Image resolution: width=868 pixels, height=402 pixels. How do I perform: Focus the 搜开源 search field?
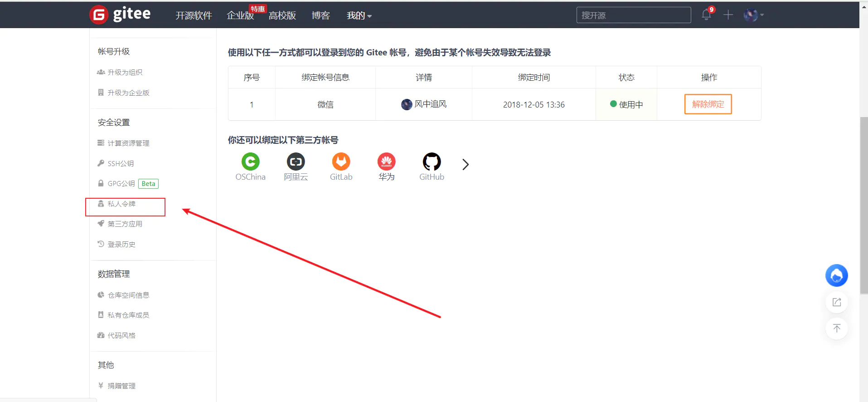click(x=634, y=15)
